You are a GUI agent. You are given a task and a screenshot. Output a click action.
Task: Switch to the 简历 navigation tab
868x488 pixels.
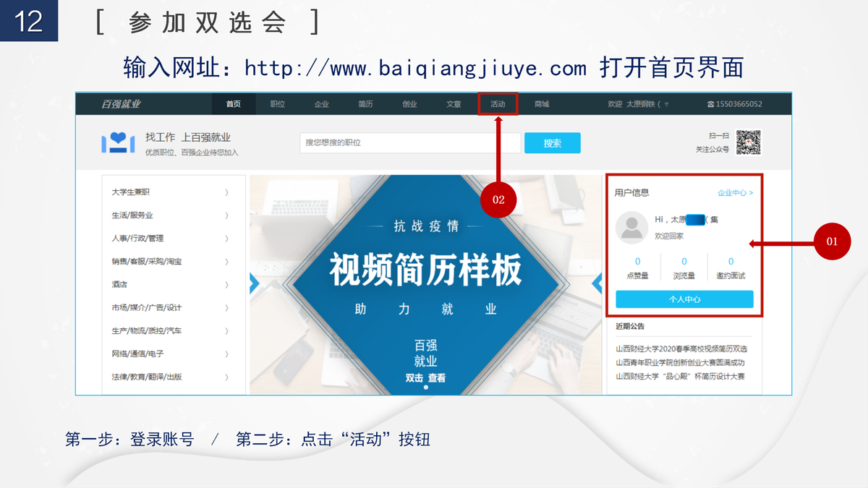[x=366, y=104]
